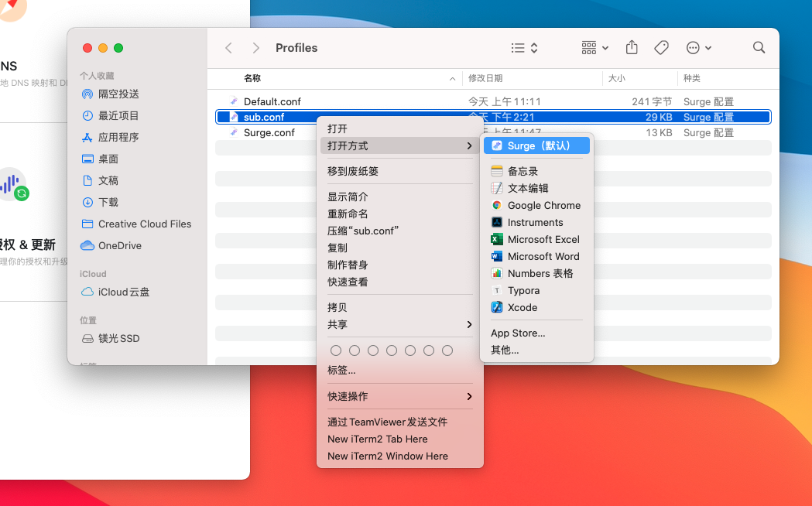Pick Instruments from the open-with submenu
The image size is (812, 506).
tap(535, 223)
